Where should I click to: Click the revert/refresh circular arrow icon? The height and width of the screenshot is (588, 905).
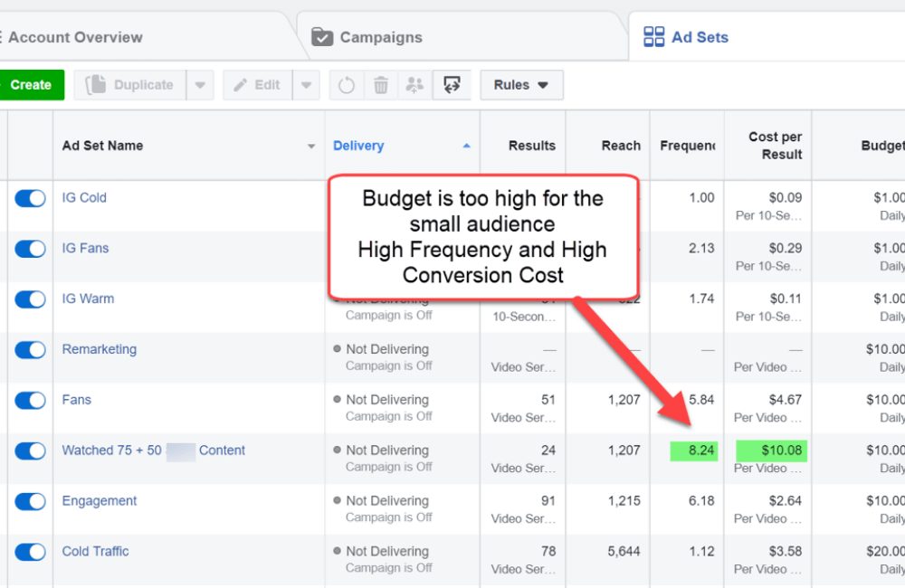coord(347,85)
